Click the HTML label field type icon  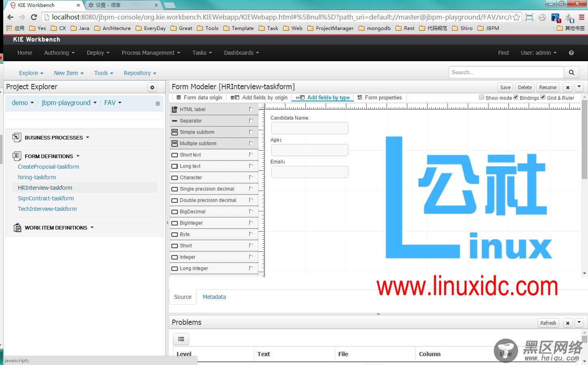pos(175,109)
